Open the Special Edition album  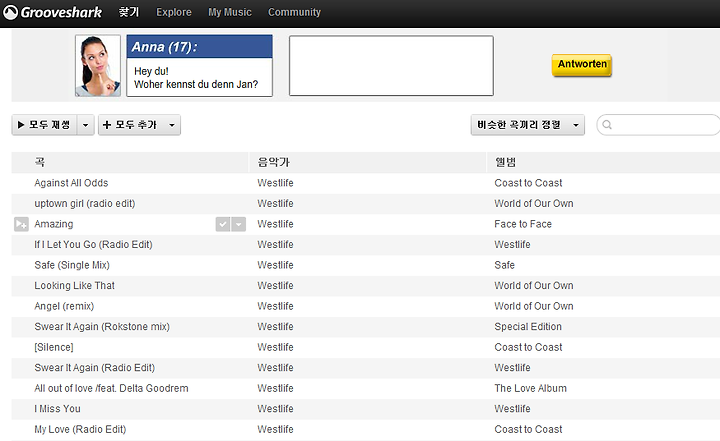[x=528, y=327]
